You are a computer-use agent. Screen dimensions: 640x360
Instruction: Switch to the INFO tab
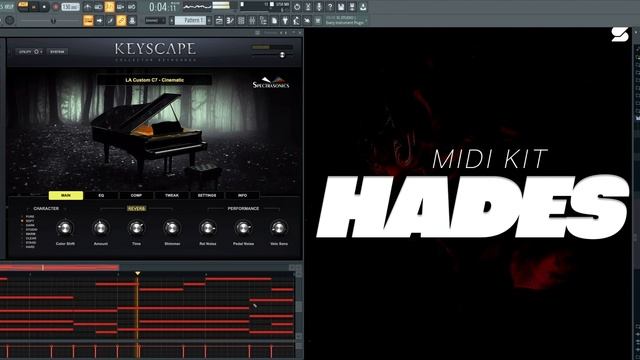pyautogui.click(x=242, y=196)
